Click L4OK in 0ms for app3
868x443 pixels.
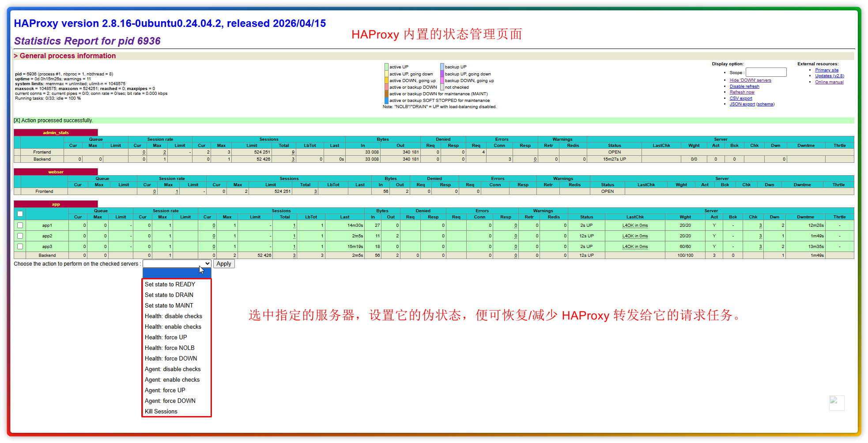tap(635, 247)
